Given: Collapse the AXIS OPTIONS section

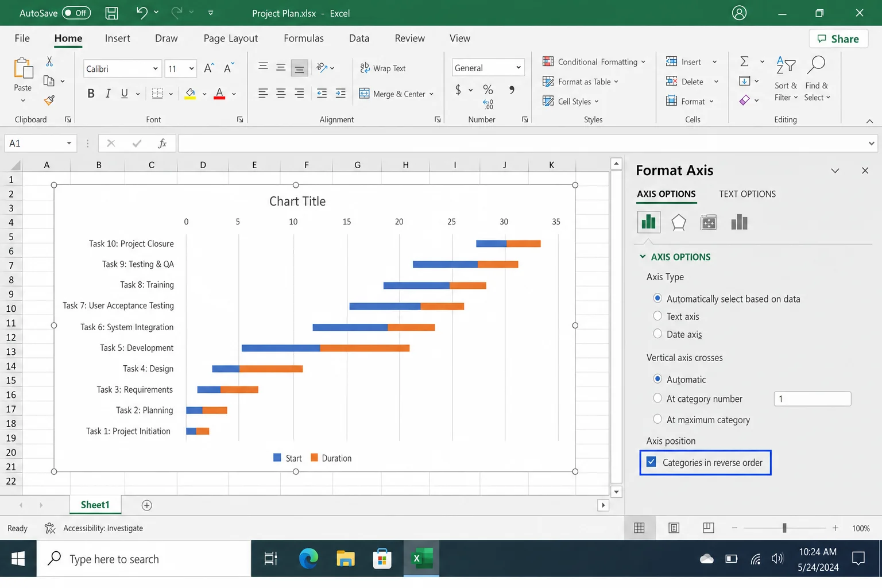Looking at the screenshot, I should click(643, 257).
